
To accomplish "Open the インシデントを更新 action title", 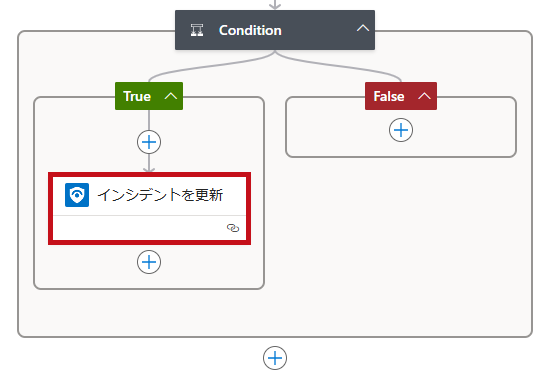I will (160, 195).
